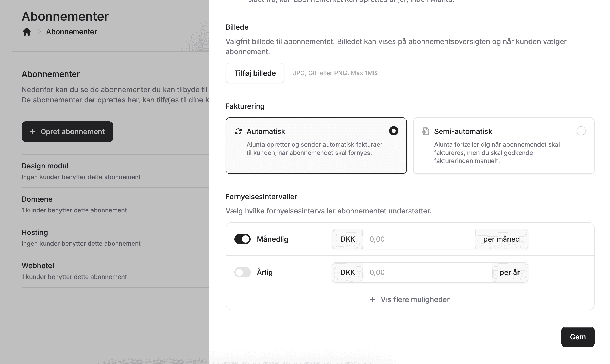
Task: Focus the yearly DKK price field
Action: pyautogui.click(x=427, y=272)
